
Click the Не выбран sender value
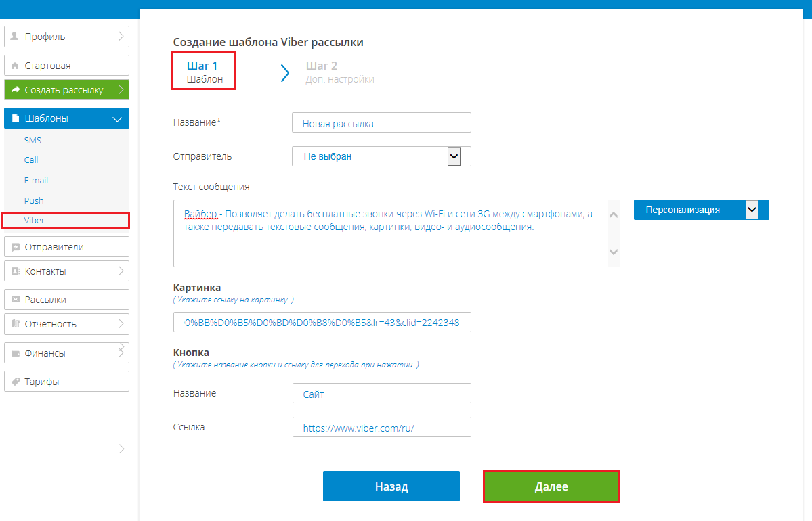coord(327,156)
